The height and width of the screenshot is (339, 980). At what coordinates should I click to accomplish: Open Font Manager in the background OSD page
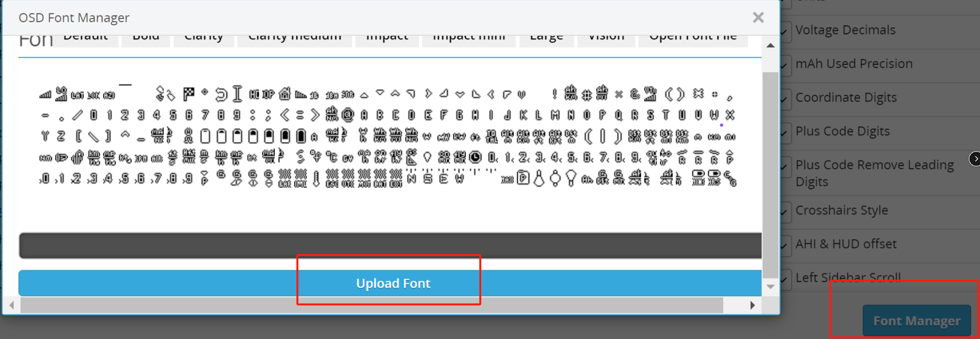[917, 320]
